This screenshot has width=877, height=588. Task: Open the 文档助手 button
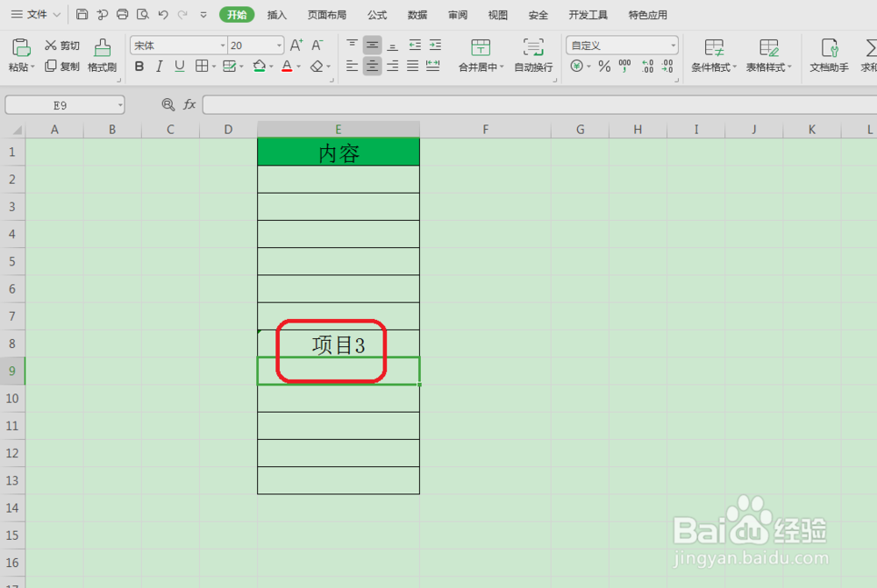click(829, 55)
